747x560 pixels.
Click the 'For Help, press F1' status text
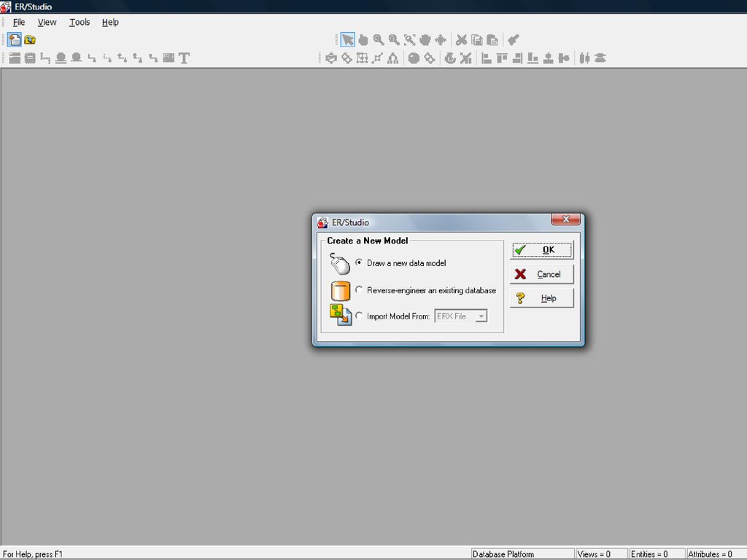(x=33, y=554)
